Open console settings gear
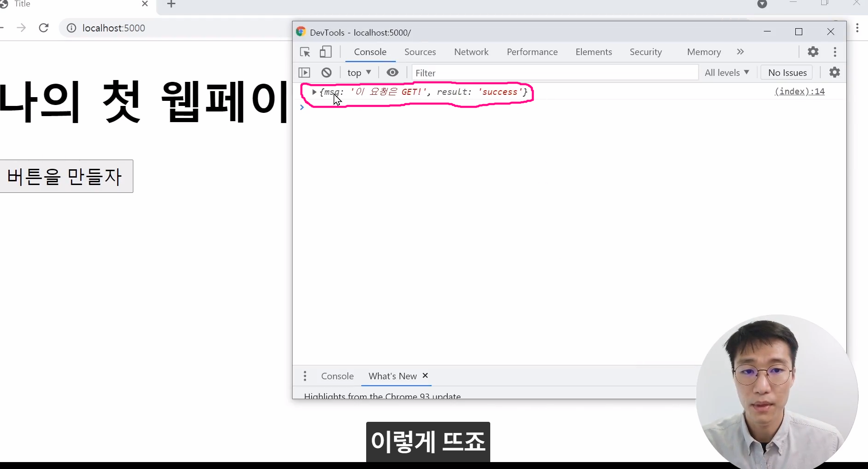This screenshot has width=868, height=469. pos(835,73)
